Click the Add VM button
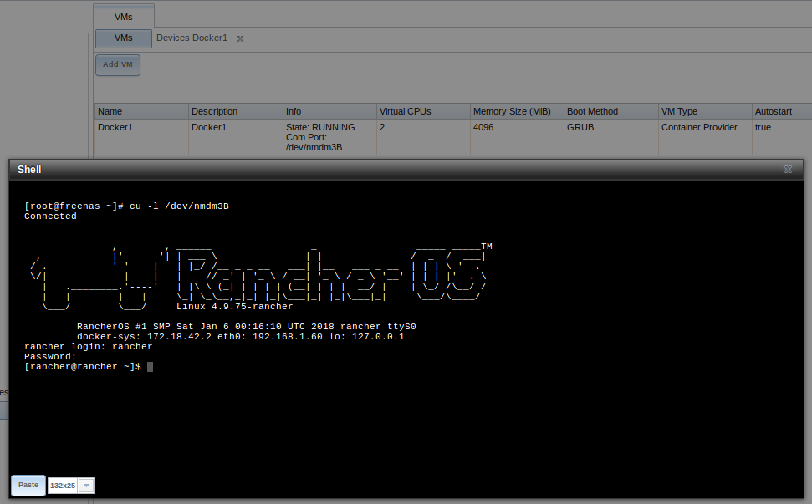The image size is (812, 504). [x=118, y=64]
